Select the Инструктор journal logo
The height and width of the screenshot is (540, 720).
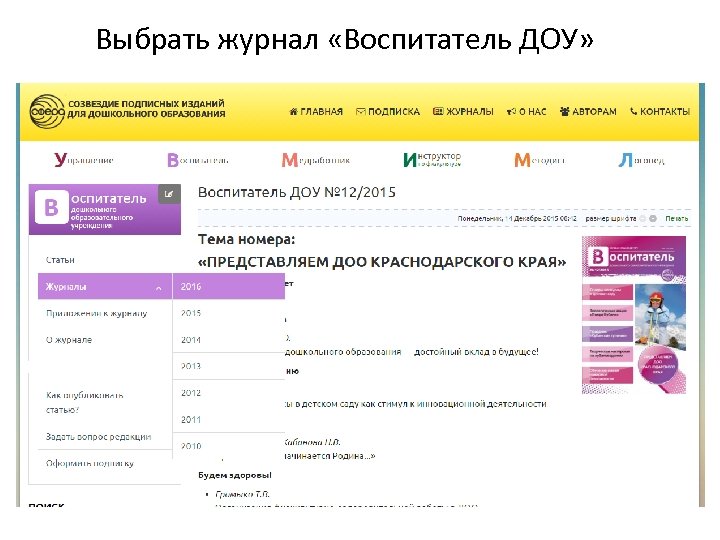(x=432, y=160)
